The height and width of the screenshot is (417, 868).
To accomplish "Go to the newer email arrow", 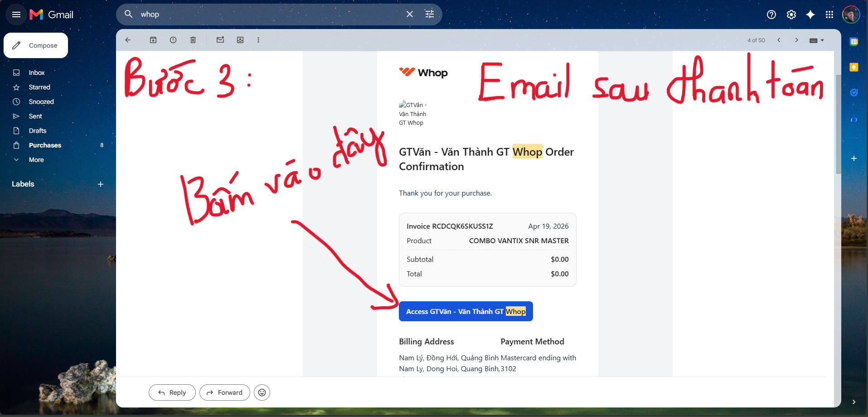I will [779, 40].
